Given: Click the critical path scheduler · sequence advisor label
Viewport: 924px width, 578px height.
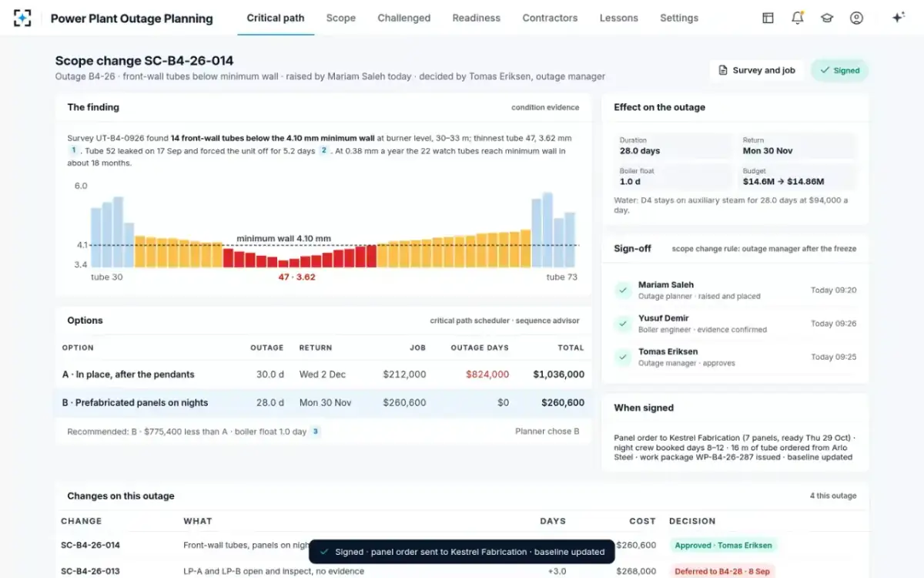Looking at the screenshot, I should coord(505,321).
